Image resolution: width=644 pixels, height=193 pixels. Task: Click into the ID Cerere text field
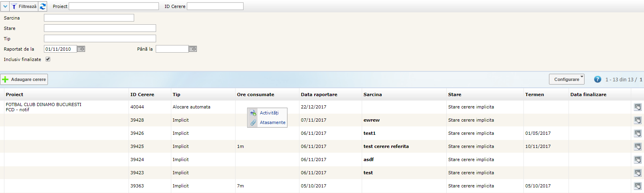click(x=215, y=6)
